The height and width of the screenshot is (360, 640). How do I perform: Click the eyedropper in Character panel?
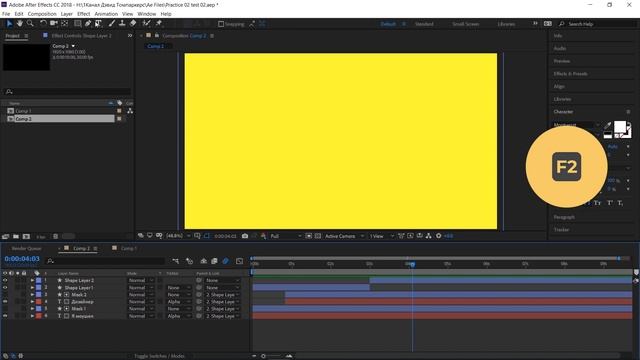(608, 126)
